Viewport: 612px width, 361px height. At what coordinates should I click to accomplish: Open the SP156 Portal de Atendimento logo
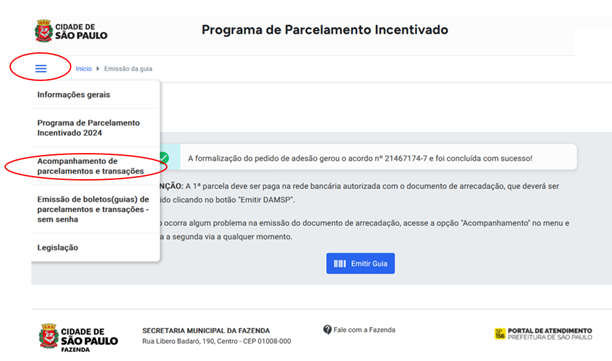coord(543,334)
